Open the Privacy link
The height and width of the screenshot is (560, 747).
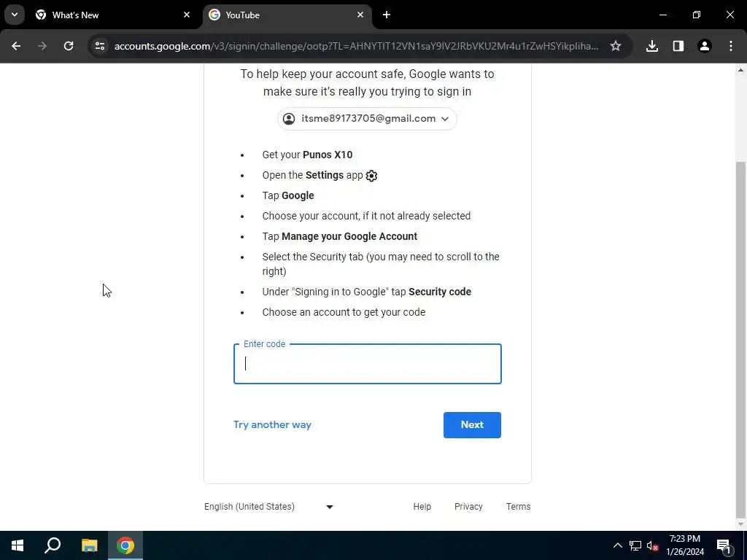468,507
